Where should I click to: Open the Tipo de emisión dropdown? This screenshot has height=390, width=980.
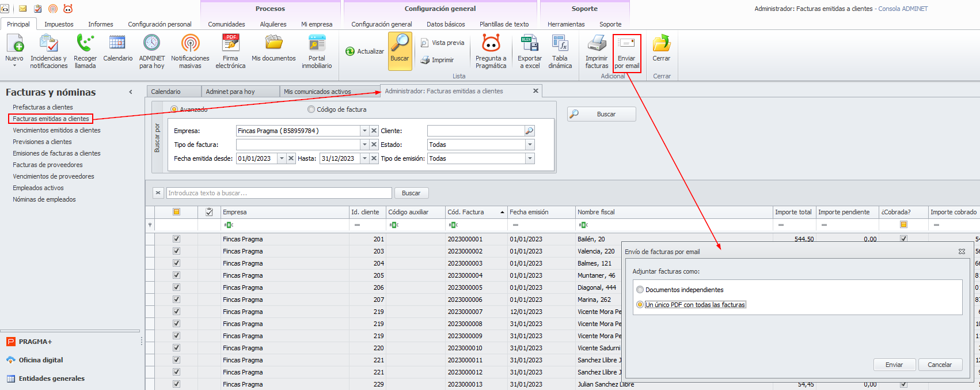530,158
